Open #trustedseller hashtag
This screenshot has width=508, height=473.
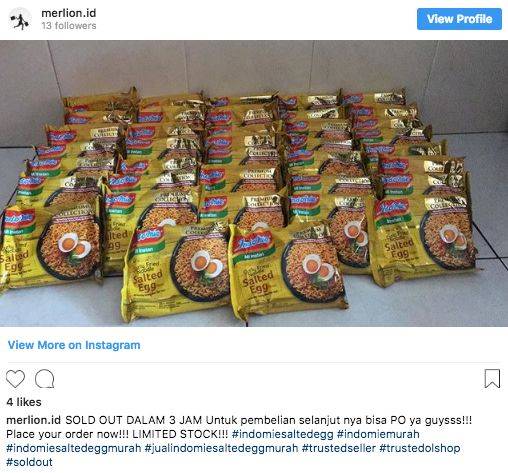pyautogui.click(x=339, y=448)
